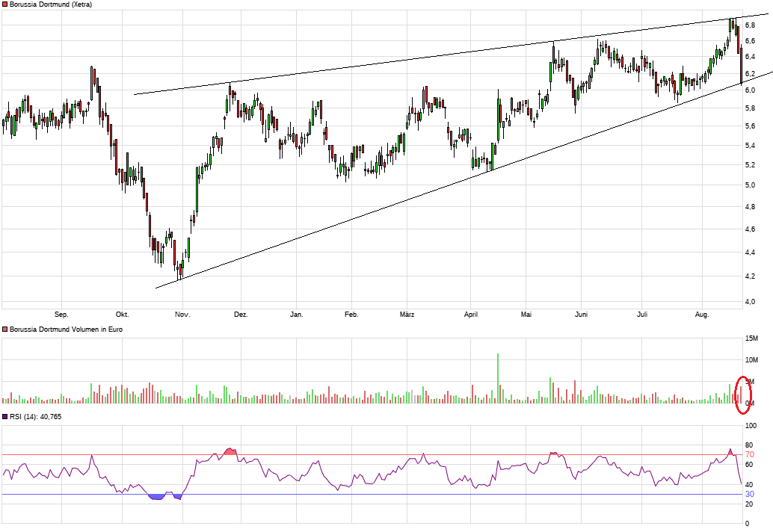This screenshot has width=773, height=532.
Task: Click the 'April' month label
Action: coord(471,315)
